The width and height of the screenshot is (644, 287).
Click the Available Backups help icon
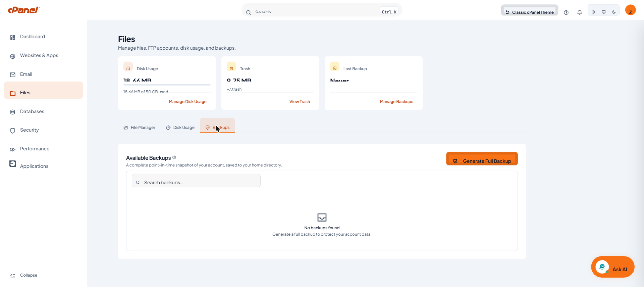tap(174, 157)
